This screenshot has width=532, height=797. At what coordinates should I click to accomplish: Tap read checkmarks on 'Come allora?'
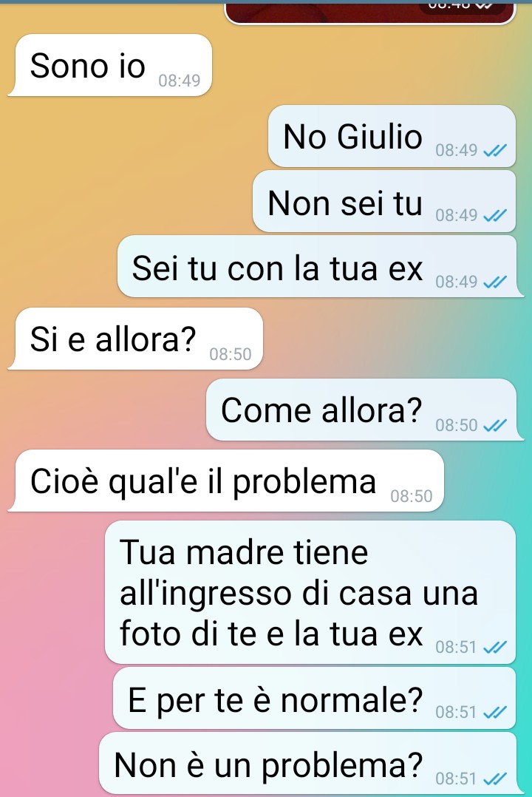[494, 425]
